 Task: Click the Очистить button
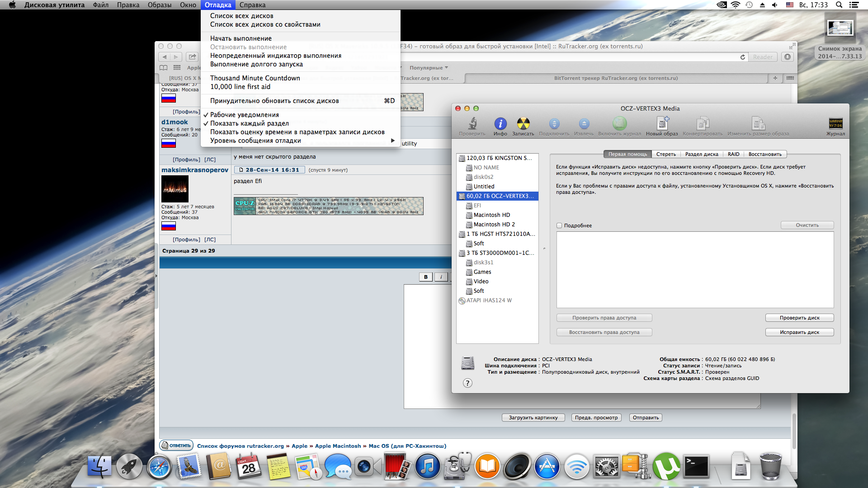point(807,225)
